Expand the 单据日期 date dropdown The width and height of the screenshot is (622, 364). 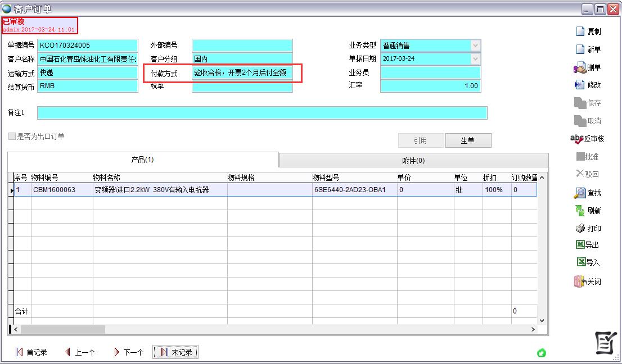point(476,58)
